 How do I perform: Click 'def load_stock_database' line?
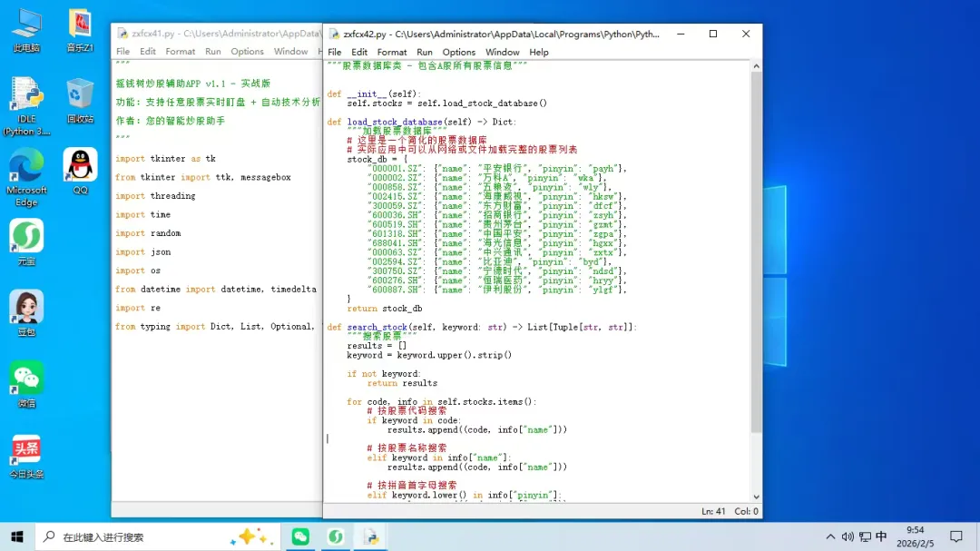(422, 122)
